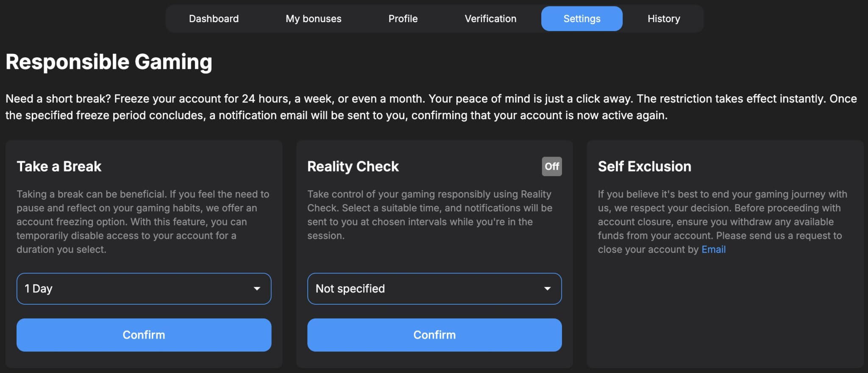The image size is (868, 373).
Task: View the History tab
Action: 663,19
